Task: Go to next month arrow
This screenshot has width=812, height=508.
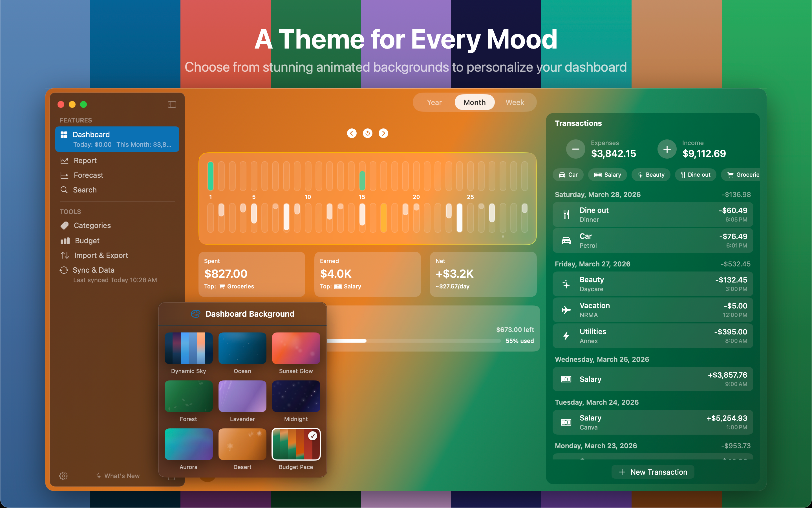Action: pyautogui.click(x=383, y=133)
